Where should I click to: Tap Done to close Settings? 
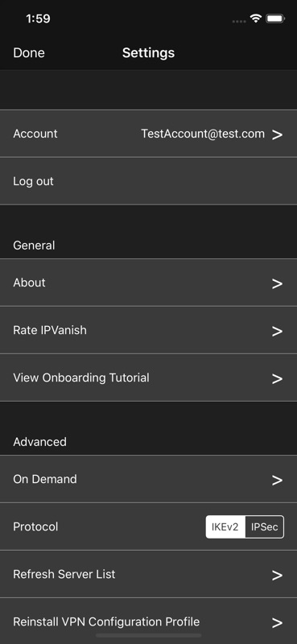[29, 53]
